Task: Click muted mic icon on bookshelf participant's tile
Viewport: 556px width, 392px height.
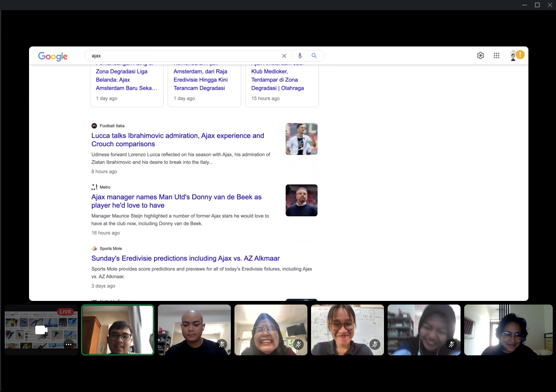Action: 451,344
